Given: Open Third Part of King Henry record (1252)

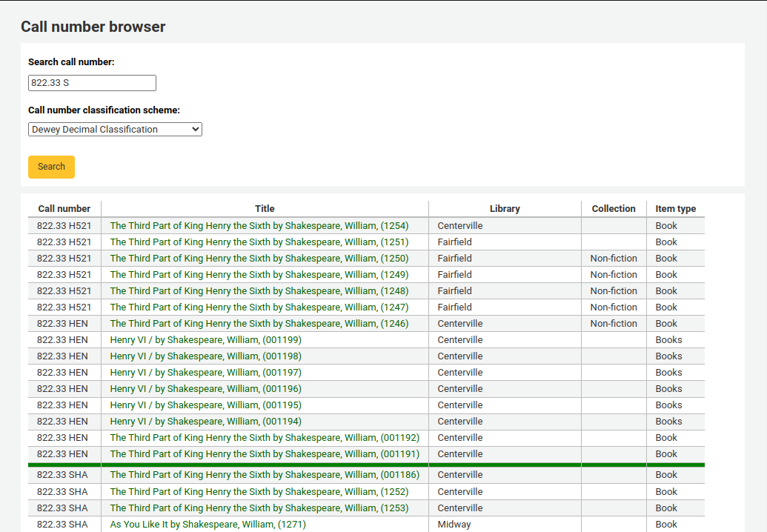Looking at the screenshot, I should [x=259, y=492].
